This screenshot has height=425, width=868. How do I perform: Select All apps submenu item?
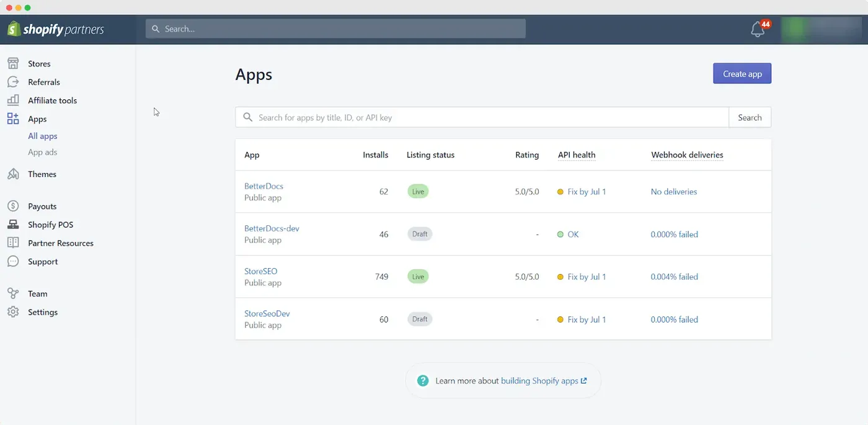pos(43,136)
